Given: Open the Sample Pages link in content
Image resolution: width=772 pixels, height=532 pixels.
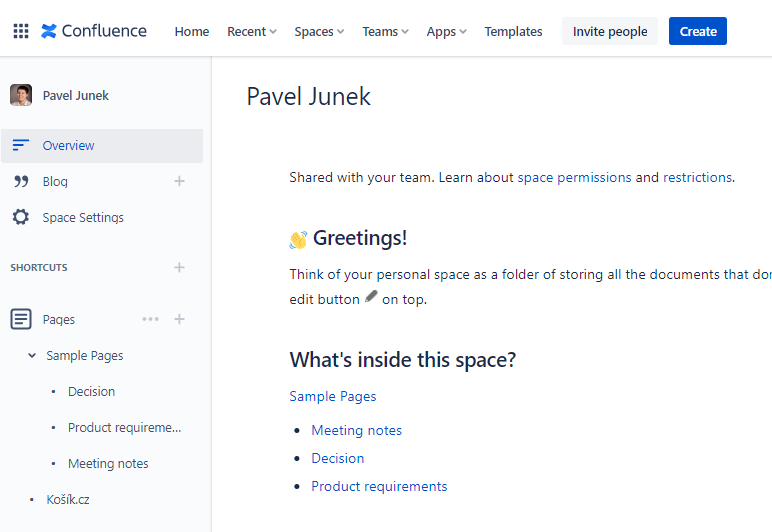Looking at the screenshot, I should [333, 396].
